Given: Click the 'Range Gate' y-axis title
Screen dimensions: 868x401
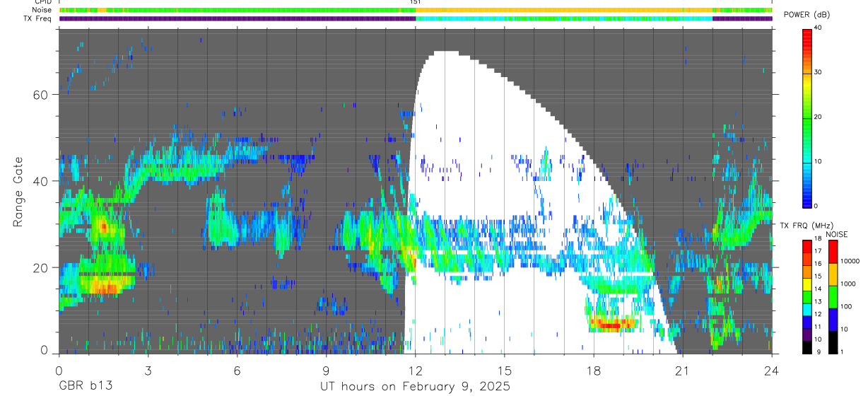Looking at the screenshot, I should pos(18,192).
